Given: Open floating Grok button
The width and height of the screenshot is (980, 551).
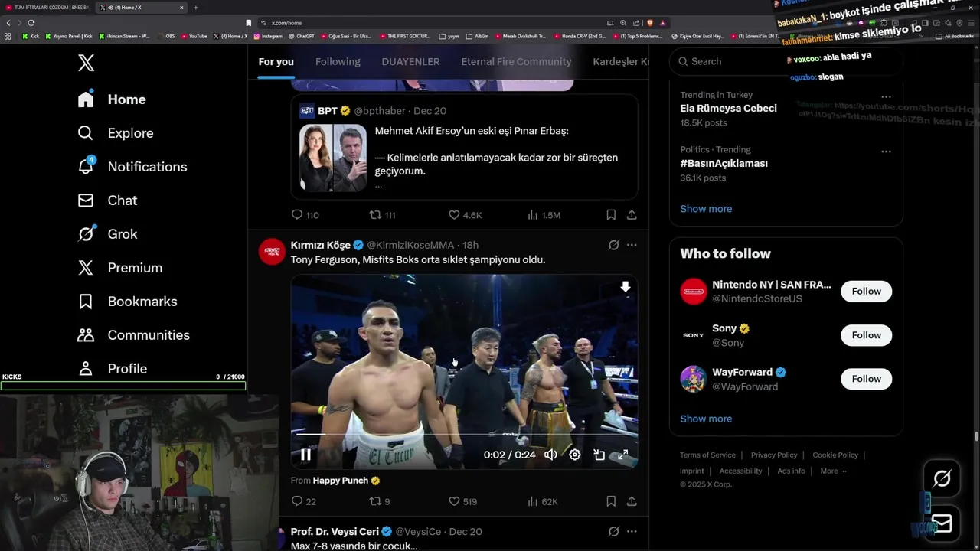Looking at the screenshot, I should pyautogui.click(x=942, y=479).
